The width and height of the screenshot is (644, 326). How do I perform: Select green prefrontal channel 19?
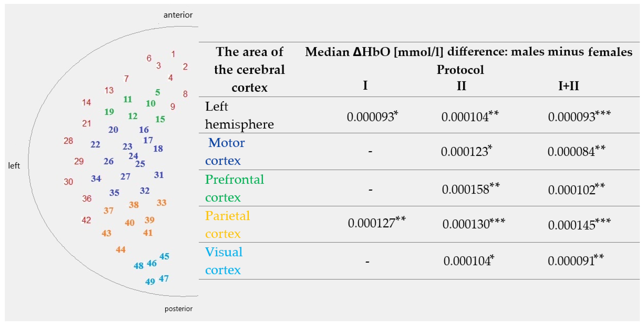pyautogui.click(x=109, y=112)
